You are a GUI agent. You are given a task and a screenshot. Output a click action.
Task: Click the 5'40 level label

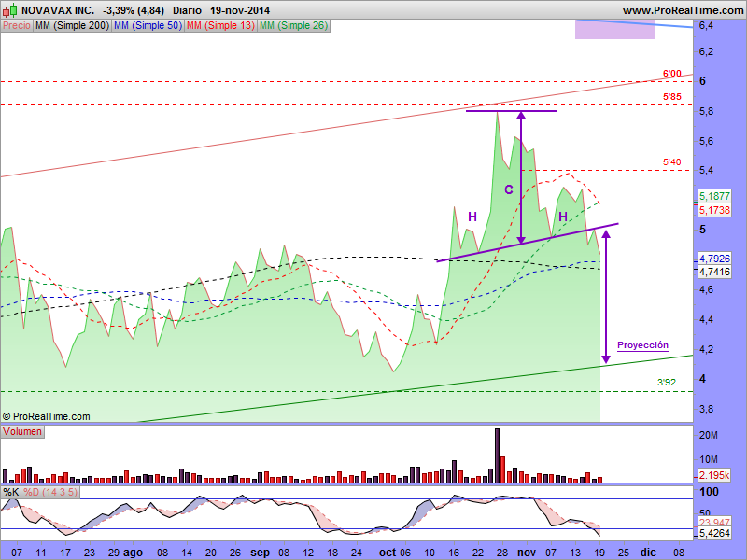coord(671,161)
